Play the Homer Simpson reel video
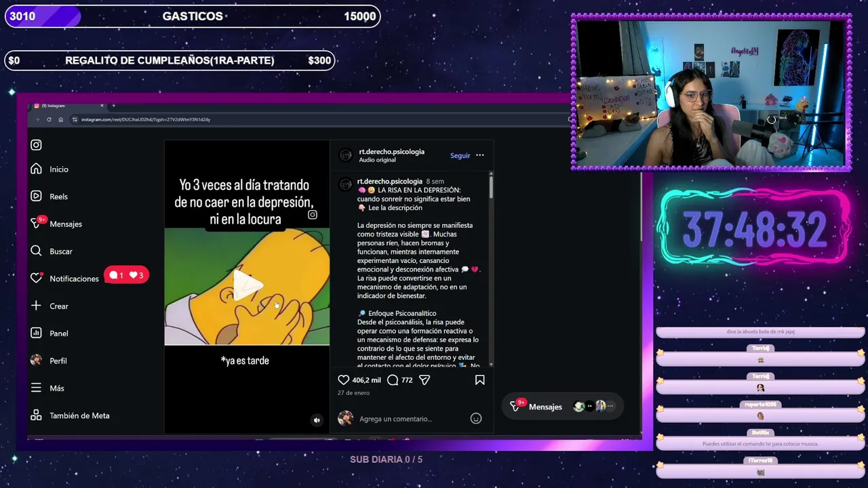 [x=247, y=285]
